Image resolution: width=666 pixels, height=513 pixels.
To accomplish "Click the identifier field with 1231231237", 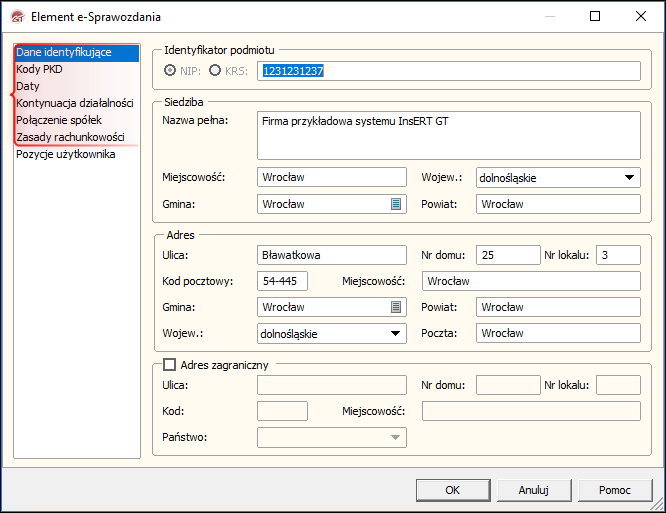I will click(x=449, y=71).
